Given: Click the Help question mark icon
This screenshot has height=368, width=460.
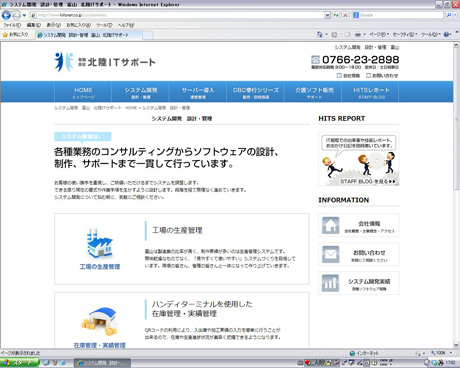Looking at the screenshot, I should click(x=447, y=34).
